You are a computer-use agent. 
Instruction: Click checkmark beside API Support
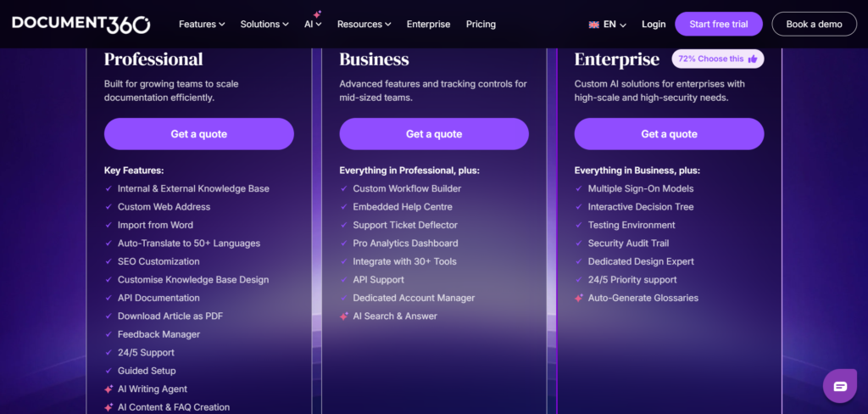tap(344, 280)
